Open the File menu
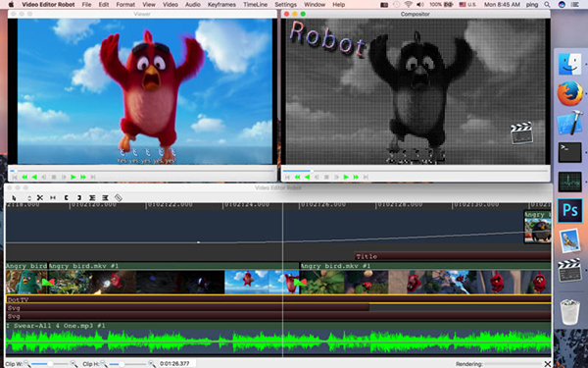This screenshot has height=368, width=588. coord(86,5)
